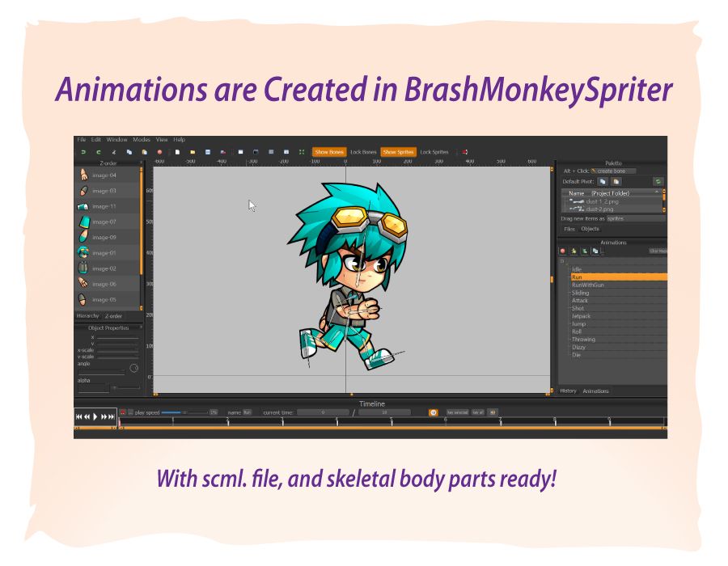The width and height of the screenshot is (728, 566).
Task: Click the Z-order list vertical scrollbar
Action: (141, 238)
